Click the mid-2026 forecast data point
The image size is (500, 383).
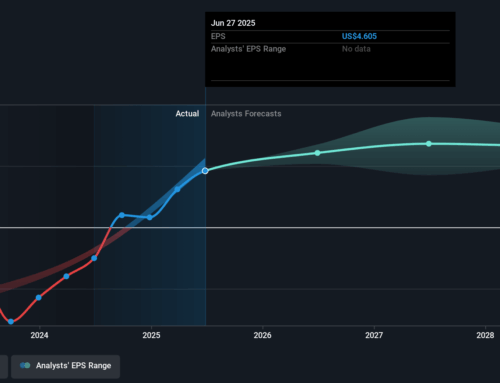click(x=317, y=153)
